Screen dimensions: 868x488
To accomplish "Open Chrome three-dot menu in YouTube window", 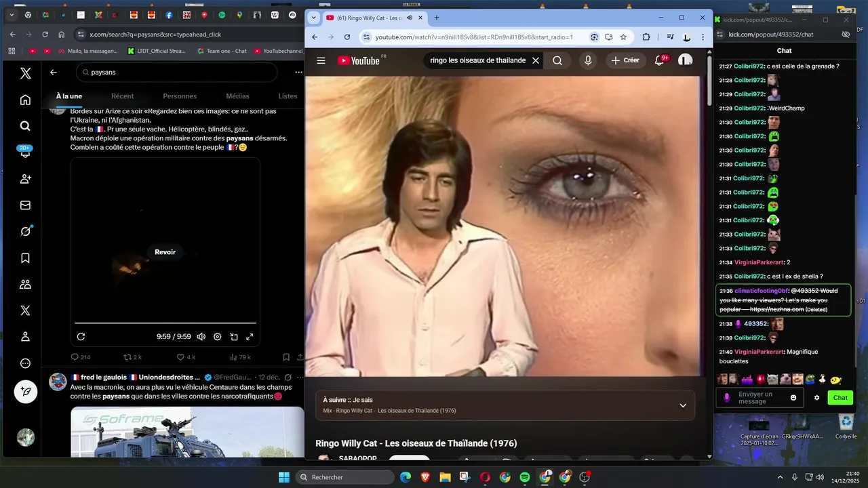I will point(703,37).
